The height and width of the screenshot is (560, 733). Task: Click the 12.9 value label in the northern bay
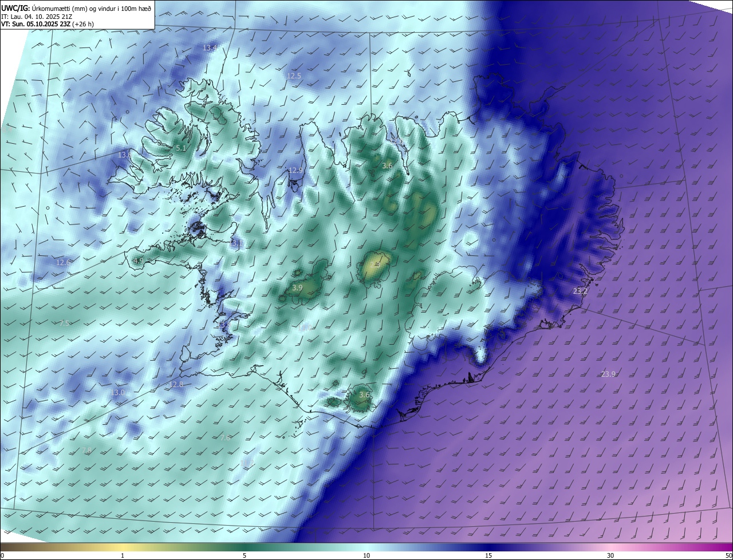click(x=295, y=170)
